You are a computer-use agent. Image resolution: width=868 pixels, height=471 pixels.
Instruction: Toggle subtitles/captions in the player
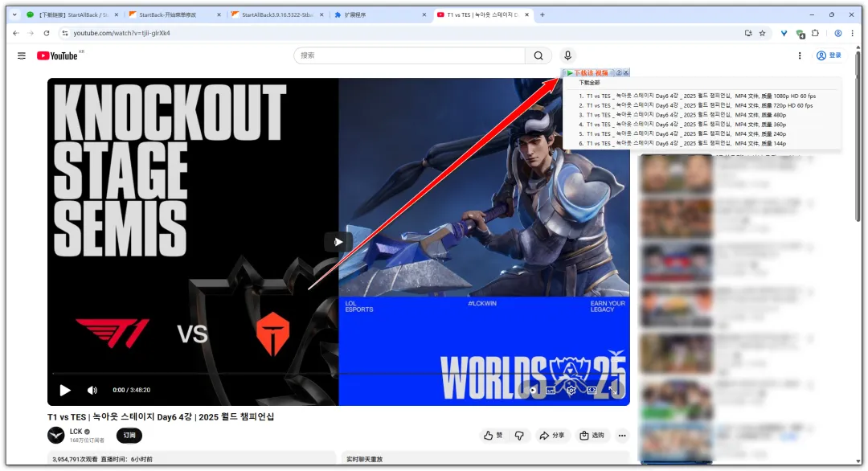(551, 390)
